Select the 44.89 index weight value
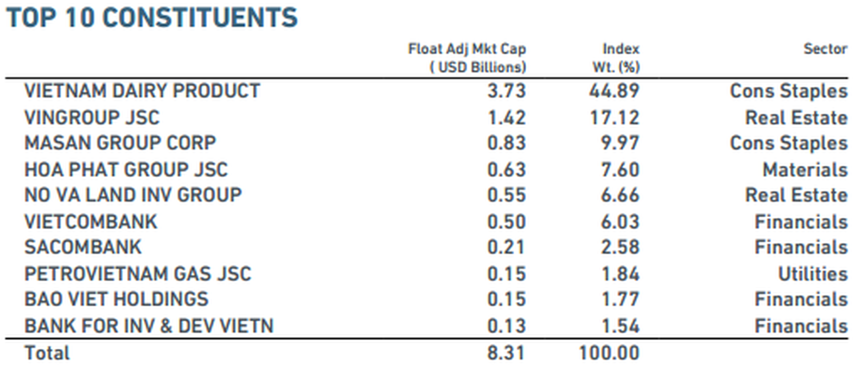 point(614,91)
